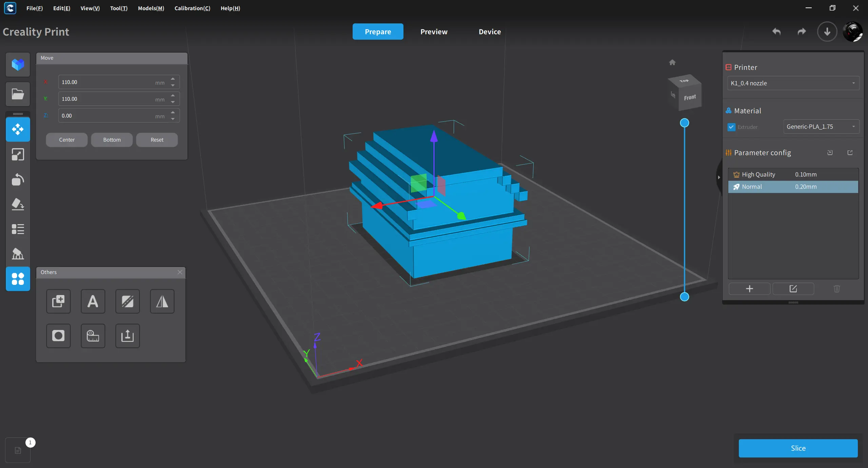This screenshot has height=468, width=868.
Task: Open the support generation tool
Action: (18, 254)
